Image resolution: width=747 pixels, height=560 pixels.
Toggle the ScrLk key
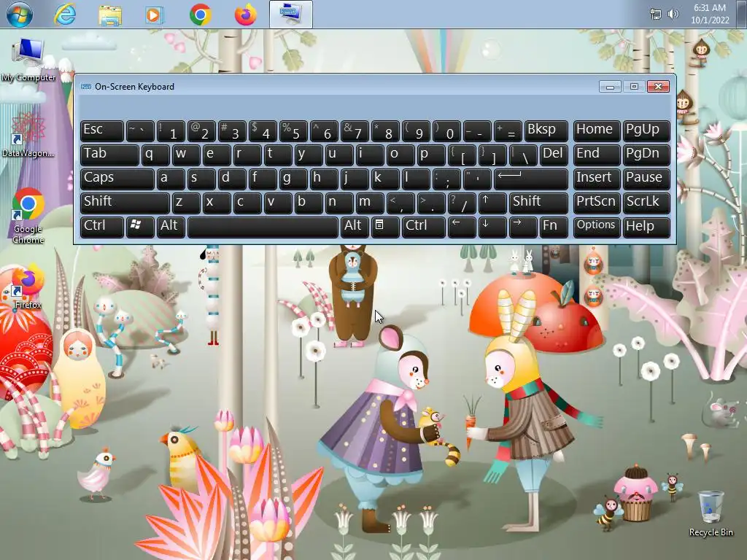pos(646,203)
